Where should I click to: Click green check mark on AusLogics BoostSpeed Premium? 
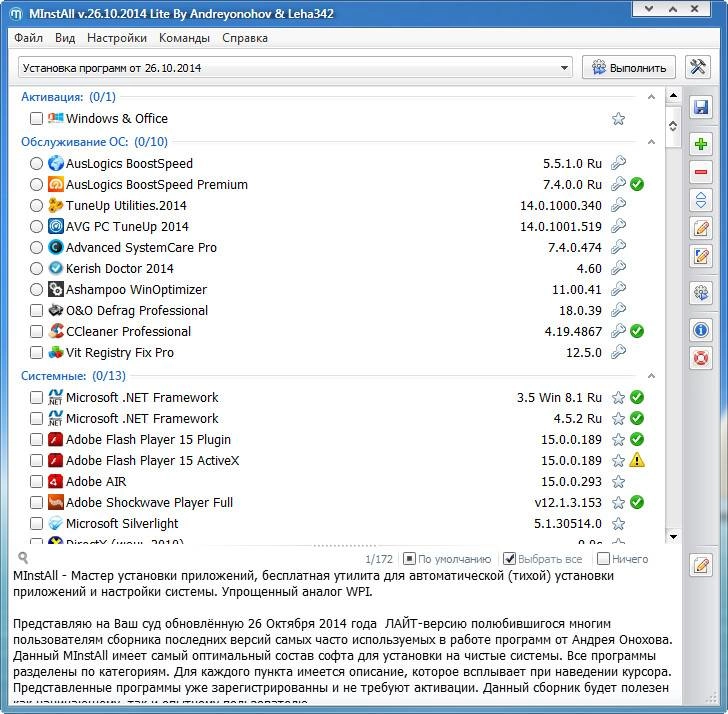(x=637, y=184)
